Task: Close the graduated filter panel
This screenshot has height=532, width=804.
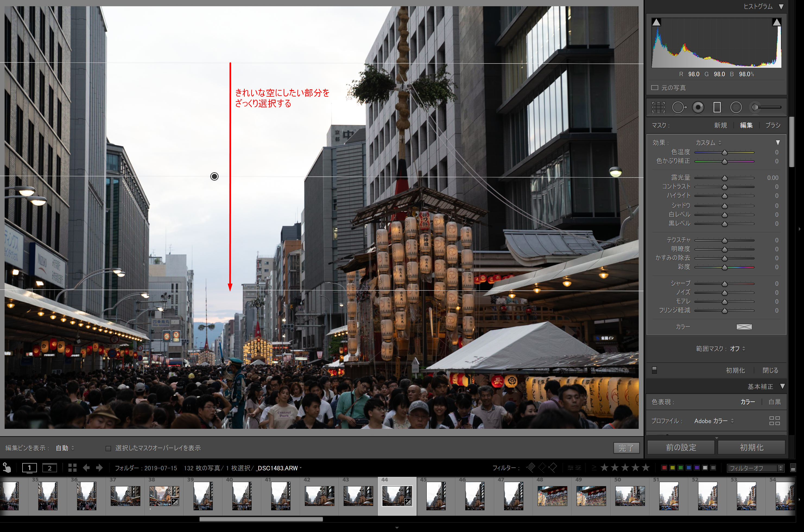Action: (770, 370)
